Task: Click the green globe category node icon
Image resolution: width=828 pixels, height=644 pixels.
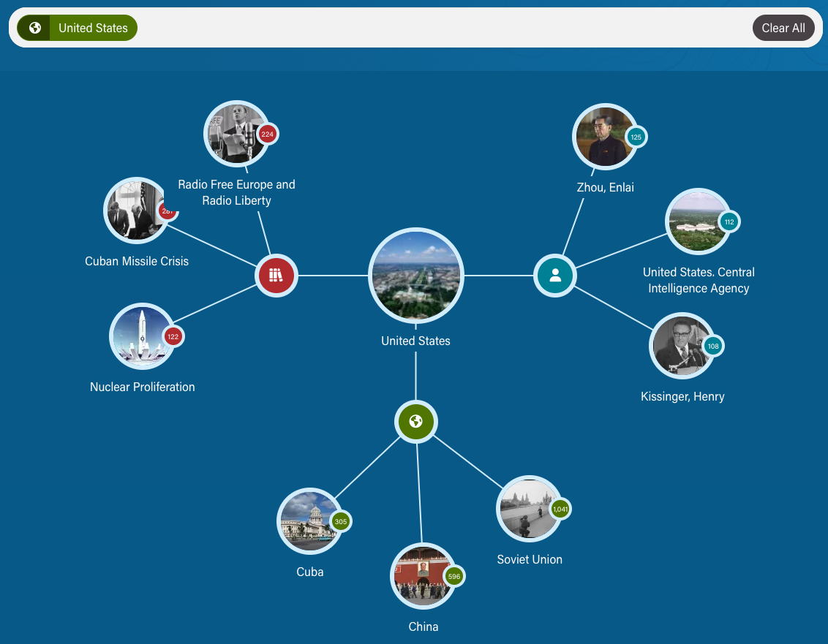Action: tap(416, 421)
